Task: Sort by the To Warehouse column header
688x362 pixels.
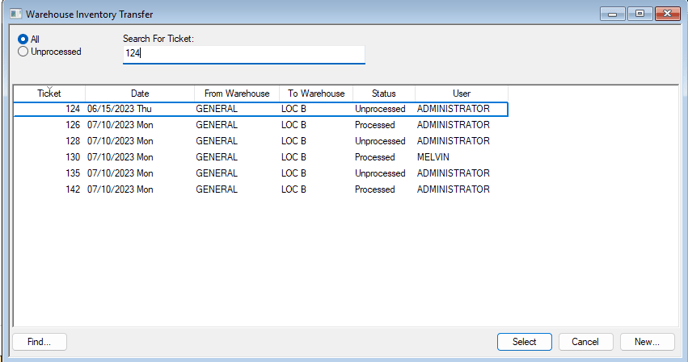Action: [316, 93]
